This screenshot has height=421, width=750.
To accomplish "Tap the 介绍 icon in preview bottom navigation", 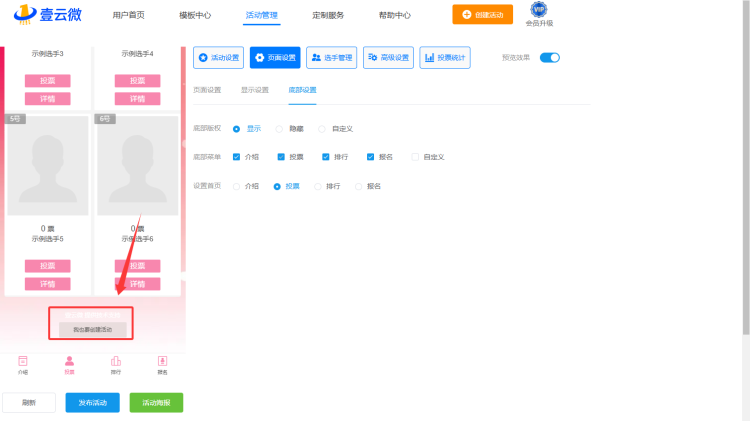I will pos(22,361).
